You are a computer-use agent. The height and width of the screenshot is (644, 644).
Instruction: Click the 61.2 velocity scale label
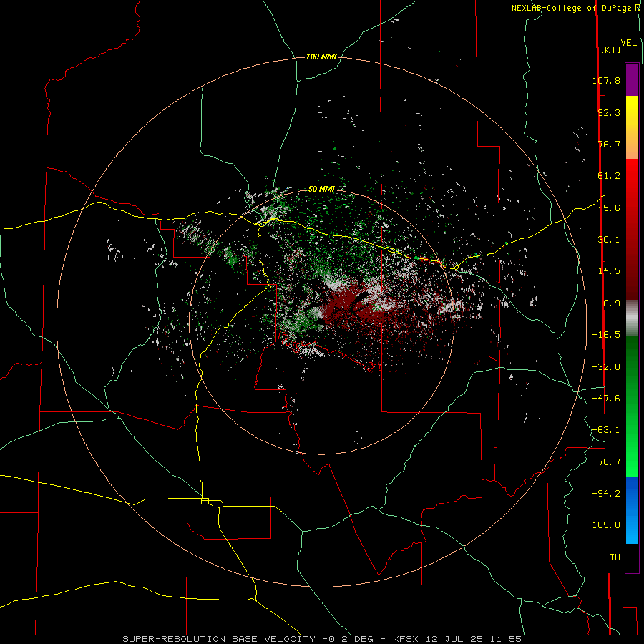click(x=609, y=176)
